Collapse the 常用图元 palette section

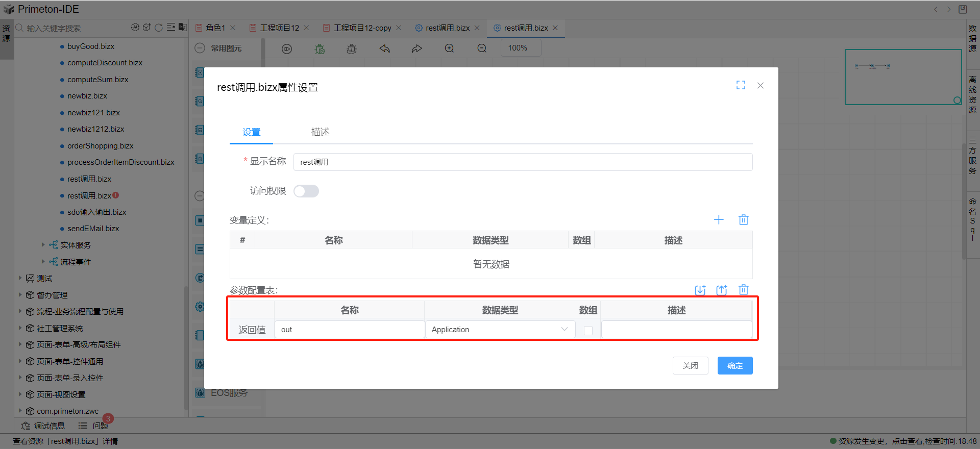[x=200, y=48]
